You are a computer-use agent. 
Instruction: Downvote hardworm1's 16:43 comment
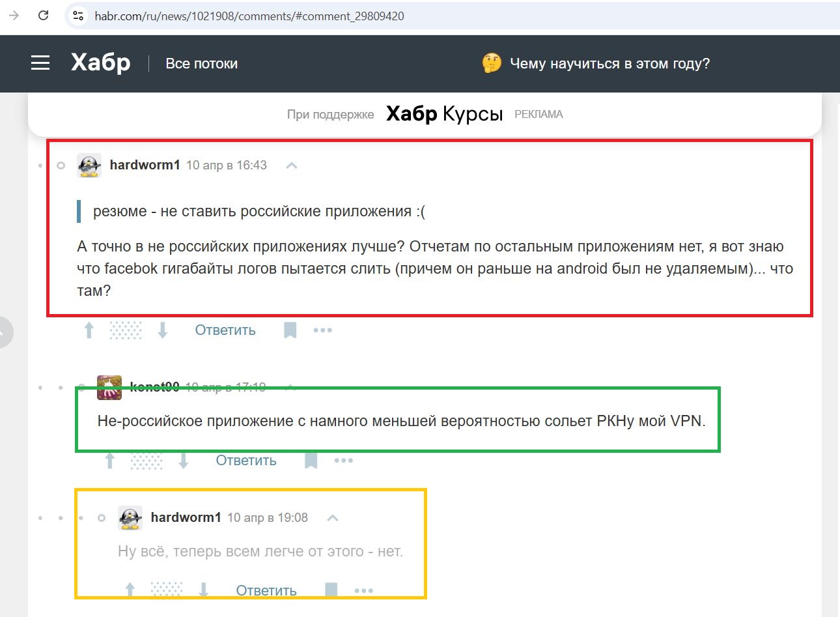point(163,330)
